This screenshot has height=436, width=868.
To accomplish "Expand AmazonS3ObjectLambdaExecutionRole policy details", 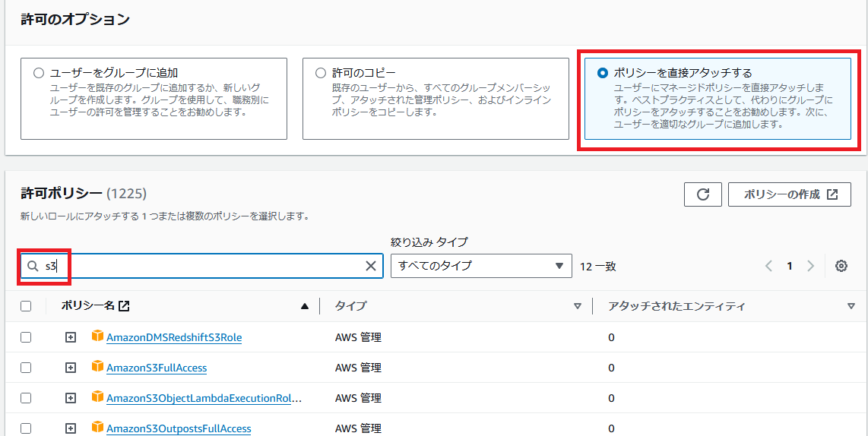I will (70, 398).
